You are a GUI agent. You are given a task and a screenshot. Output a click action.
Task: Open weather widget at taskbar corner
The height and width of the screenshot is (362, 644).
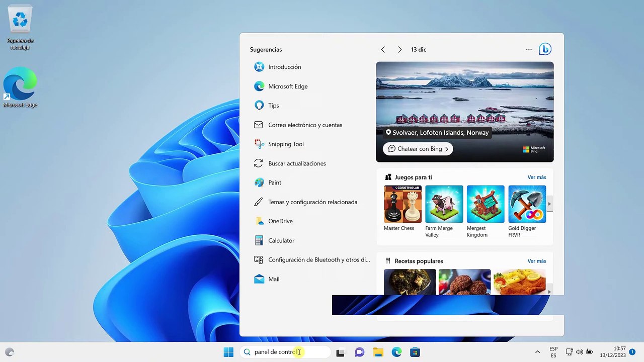10,352
